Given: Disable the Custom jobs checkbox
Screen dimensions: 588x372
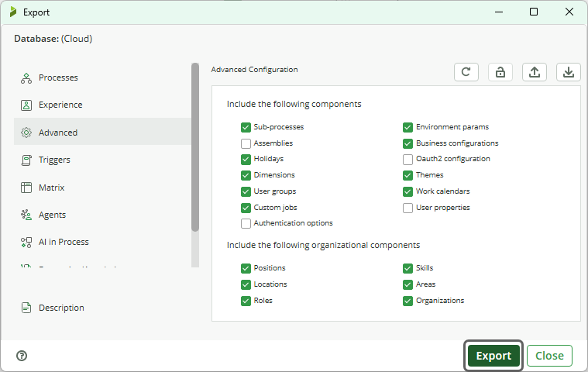Looking at the screenshot, I should 246,208.
